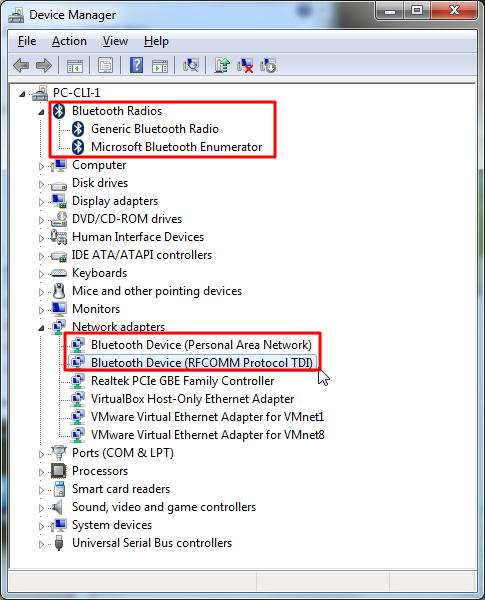The width and height of the screenshot is (485, 600).
Task: Select VMware Virtual Ethernet Adapter for VMnet8
Action: coord(207,435)
